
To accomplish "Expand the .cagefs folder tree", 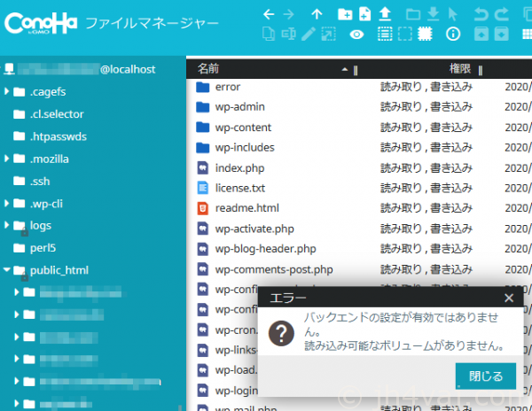I will tap(7, 92).
